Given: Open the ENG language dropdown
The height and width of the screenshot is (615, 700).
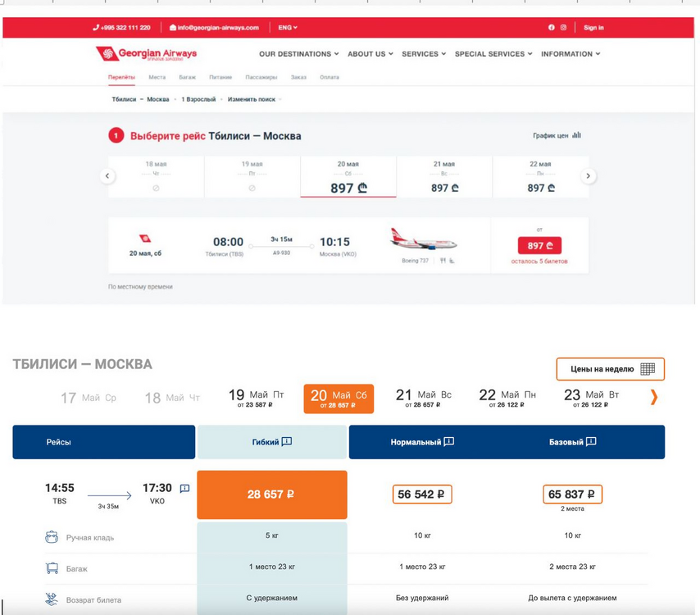Looking at the screenshot, I should tap(288, 27).
